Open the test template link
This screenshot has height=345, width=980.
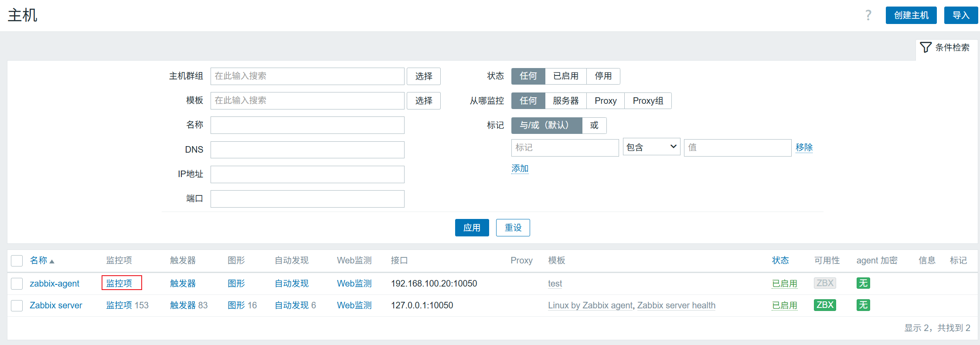555,284
